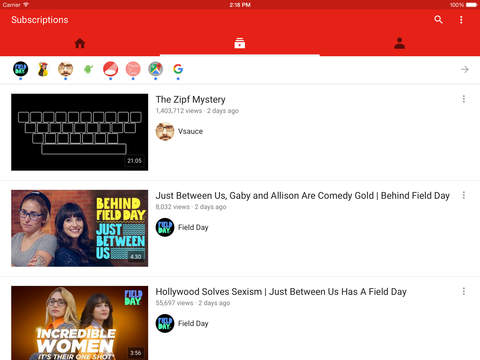The height and width of the screenshot is (360, 480).
Task: Play the Behind Field Day thumbnail
Action: tap(80, 228)
